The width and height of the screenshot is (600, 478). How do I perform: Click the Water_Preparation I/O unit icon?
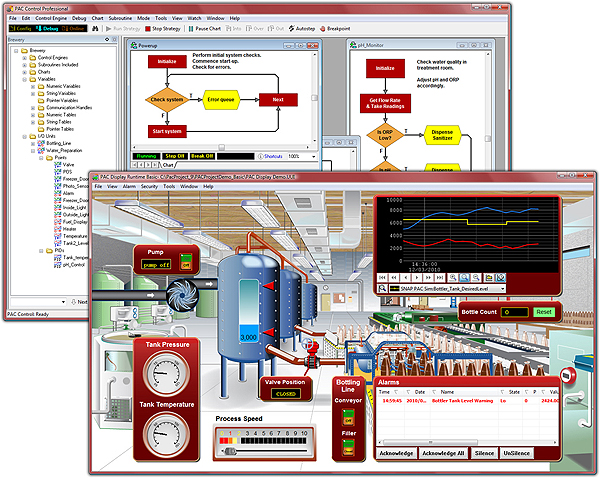(x=41, y=150)
